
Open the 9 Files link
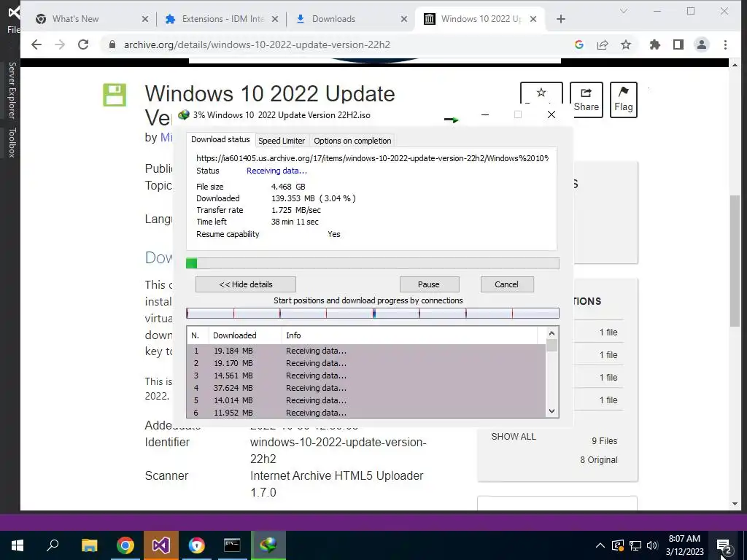pos(604,441)
